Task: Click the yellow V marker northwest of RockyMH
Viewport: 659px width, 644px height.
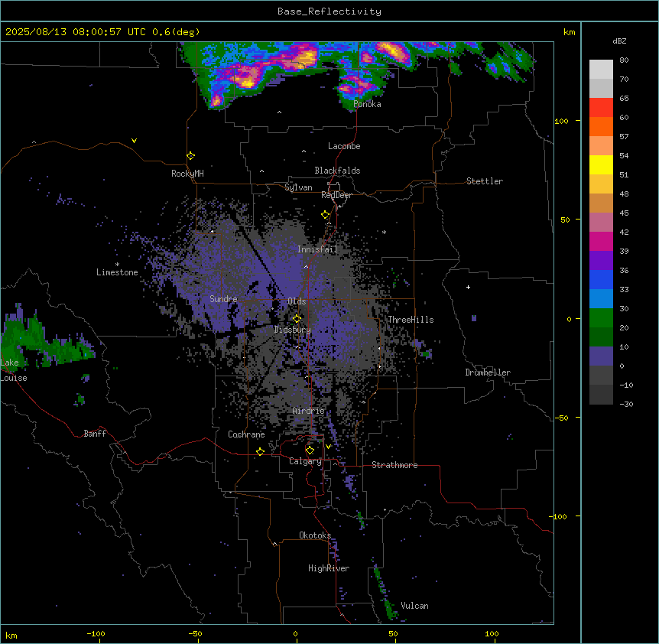Action: pos(134,141)
